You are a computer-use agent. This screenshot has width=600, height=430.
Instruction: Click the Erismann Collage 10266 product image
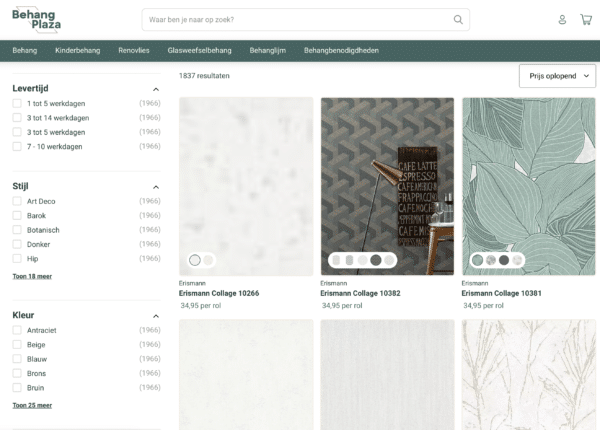246,186
